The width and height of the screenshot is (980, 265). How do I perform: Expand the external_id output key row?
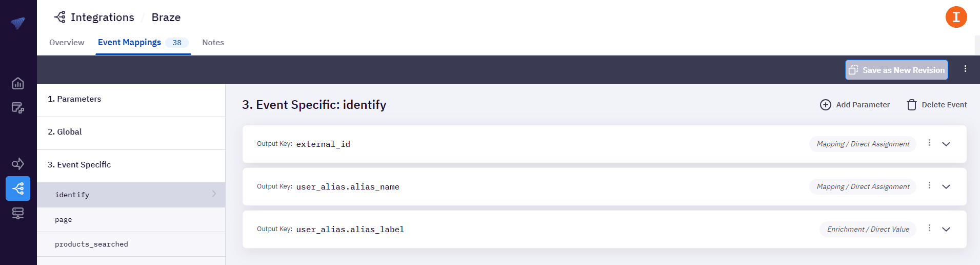[x=946, y=144]
